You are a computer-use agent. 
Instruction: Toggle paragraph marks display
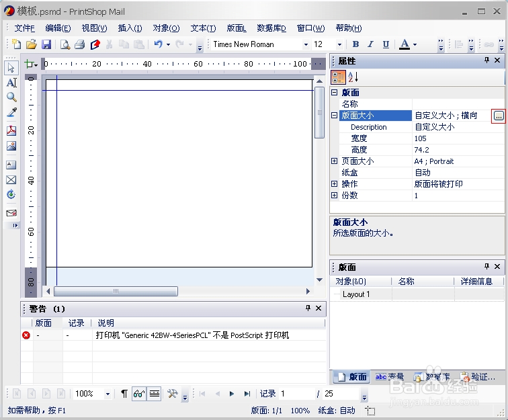[124, 394]
